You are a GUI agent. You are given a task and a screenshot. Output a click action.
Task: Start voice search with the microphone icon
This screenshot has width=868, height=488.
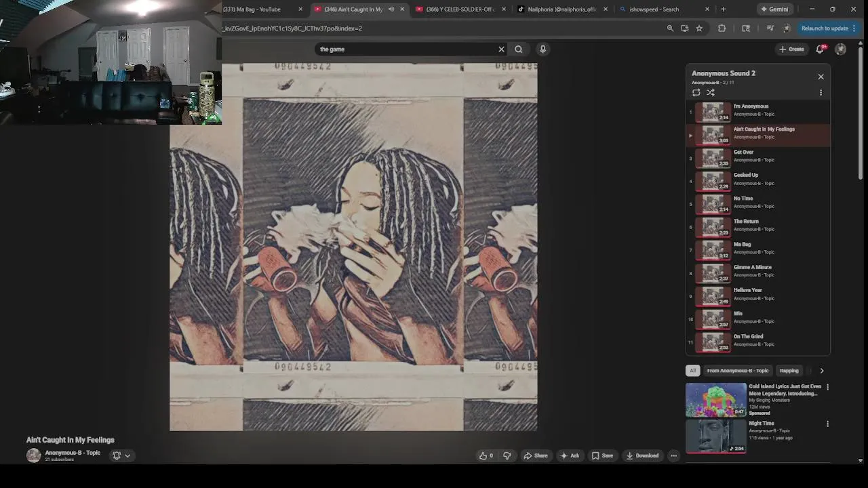coord(542,49)
